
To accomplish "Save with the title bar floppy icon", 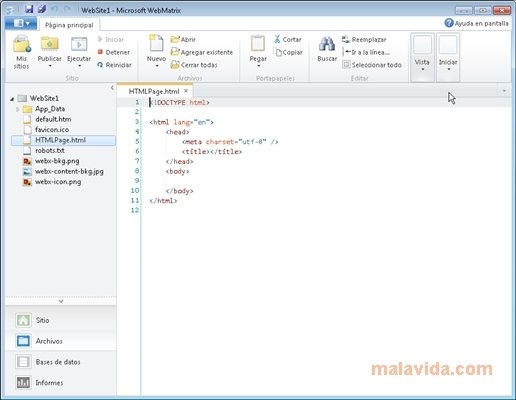I will click(x=29, y=9).
